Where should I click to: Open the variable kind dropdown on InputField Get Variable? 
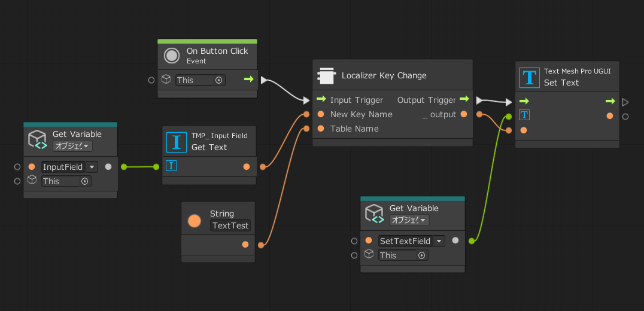[x=72, y=146]
